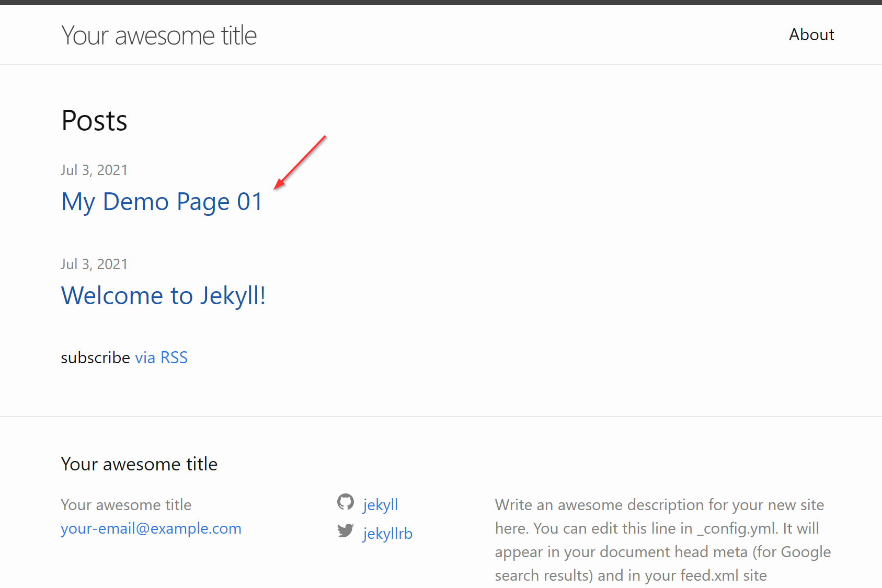Screen dimensions: 882x588
Task: Click the 'Posts' heading
Action: (x=94, y=121)
